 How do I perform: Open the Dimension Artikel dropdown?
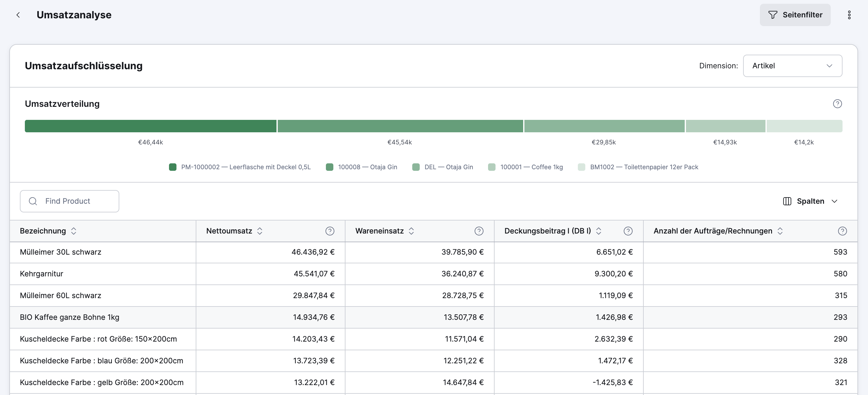(792, 66)
